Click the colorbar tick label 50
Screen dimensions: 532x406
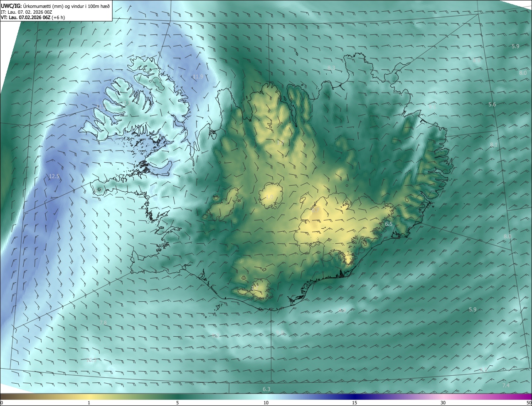(529, 403)
